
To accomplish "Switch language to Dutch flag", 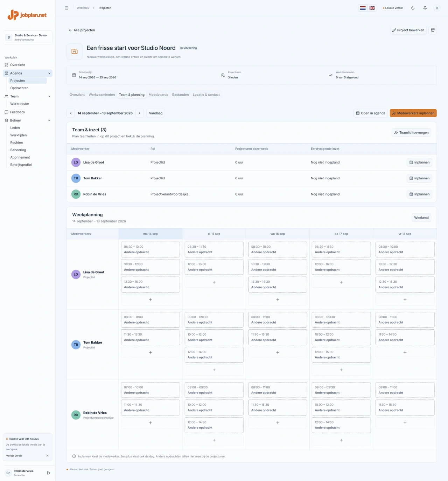I will click(363, 8).
